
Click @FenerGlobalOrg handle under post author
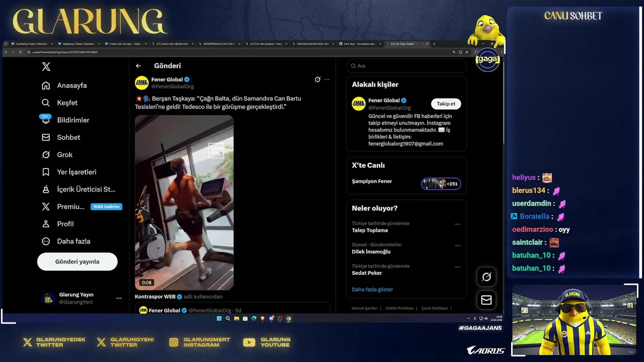pos(173,86)
